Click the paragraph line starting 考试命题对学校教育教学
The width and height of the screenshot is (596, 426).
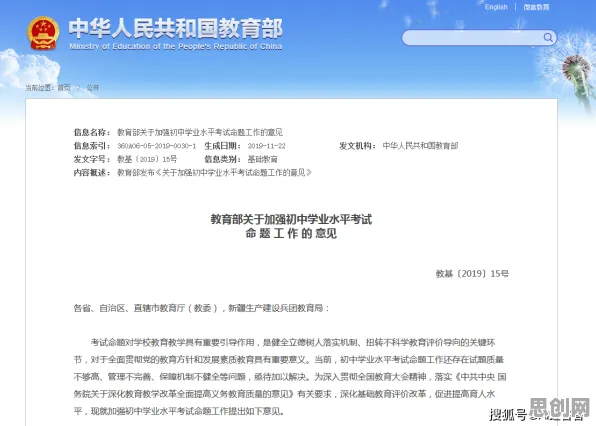click(x=293, y=342)
